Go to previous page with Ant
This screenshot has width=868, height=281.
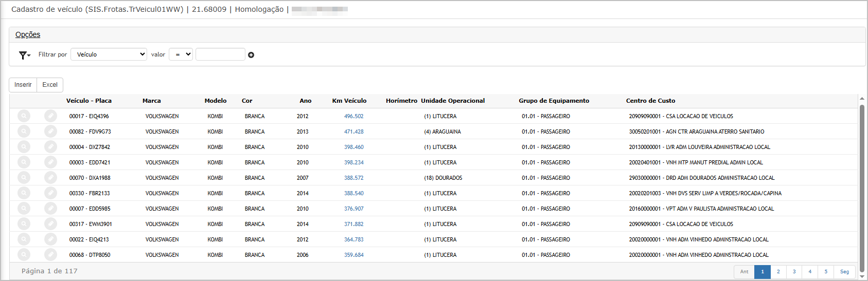744,272
